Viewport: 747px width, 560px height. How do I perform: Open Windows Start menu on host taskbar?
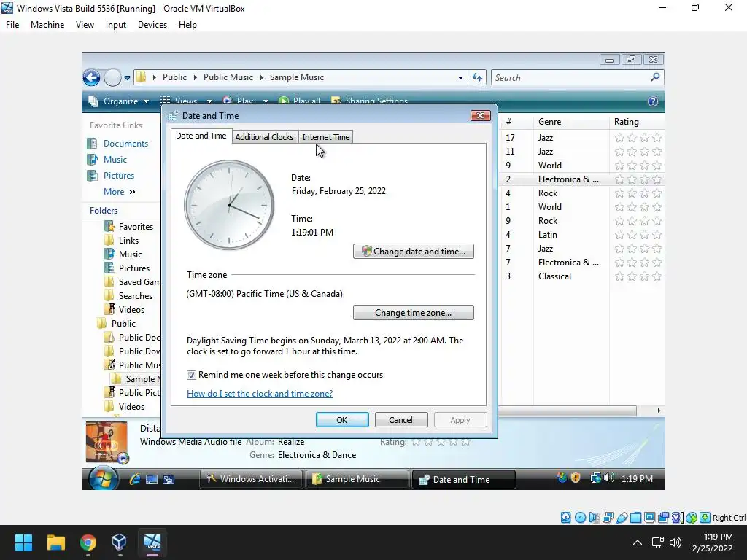coord(23,542)
